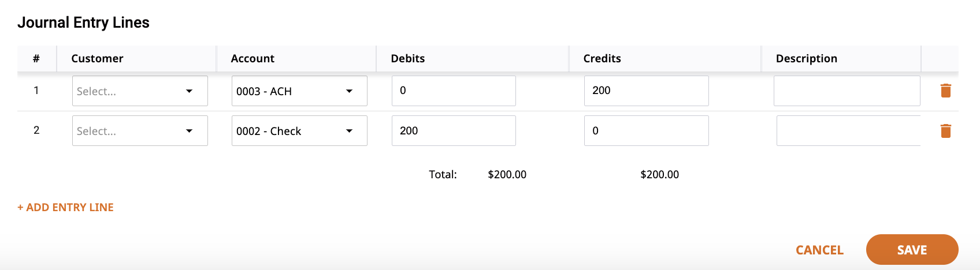980x270 pixels.
Task: Delete entry line 1 with trash icon
Action: [x=945, y=91]
